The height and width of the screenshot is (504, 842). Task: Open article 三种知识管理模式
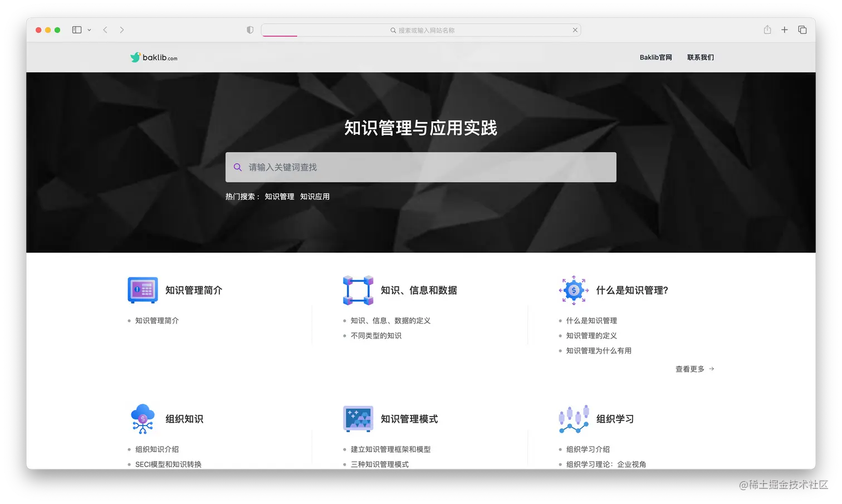point(380,464)
